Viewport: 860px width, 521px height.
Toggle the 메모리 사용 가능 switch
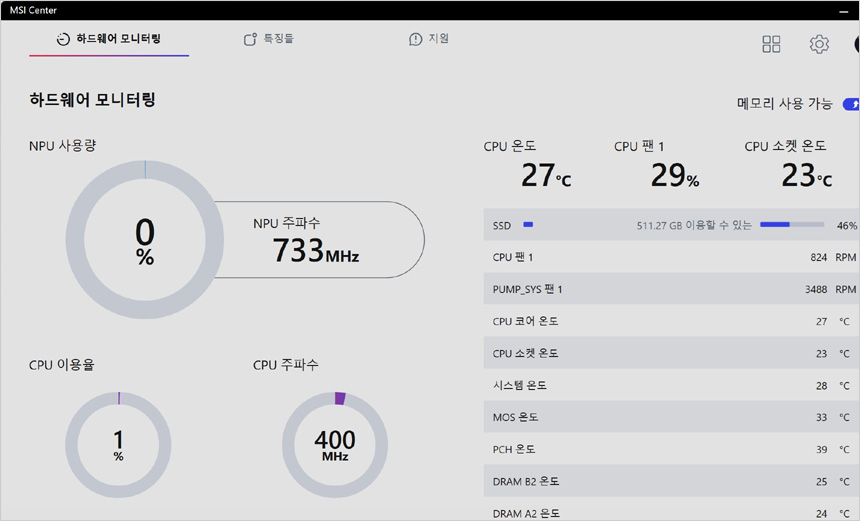(x=851, y=104)
